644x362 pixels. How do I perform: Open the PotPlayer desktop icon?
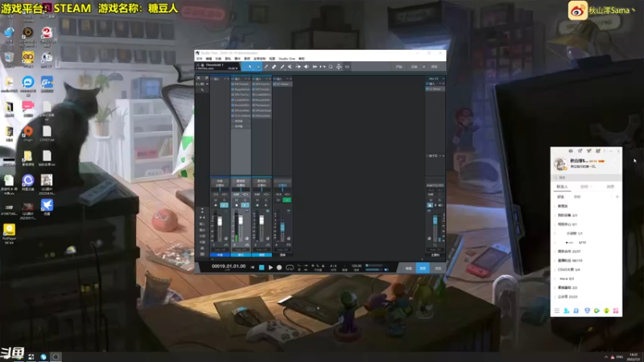(9, 233)
